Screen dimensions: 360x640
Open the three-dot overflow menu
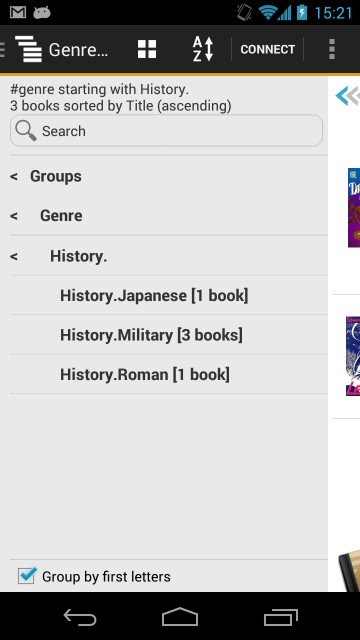(332, 49)
